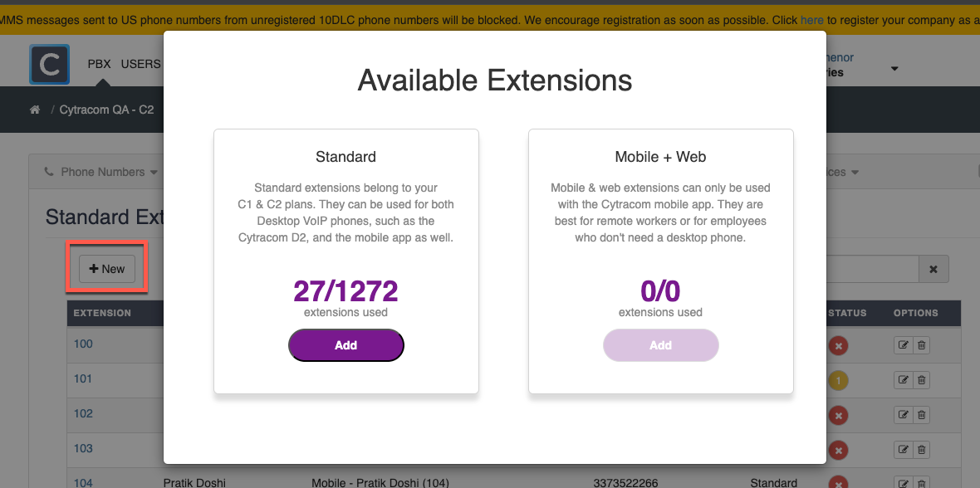Click the yellow status badge for extension 101
Image resolution: width=980 pixels, height=488 pixels.
tap(838, 381)
